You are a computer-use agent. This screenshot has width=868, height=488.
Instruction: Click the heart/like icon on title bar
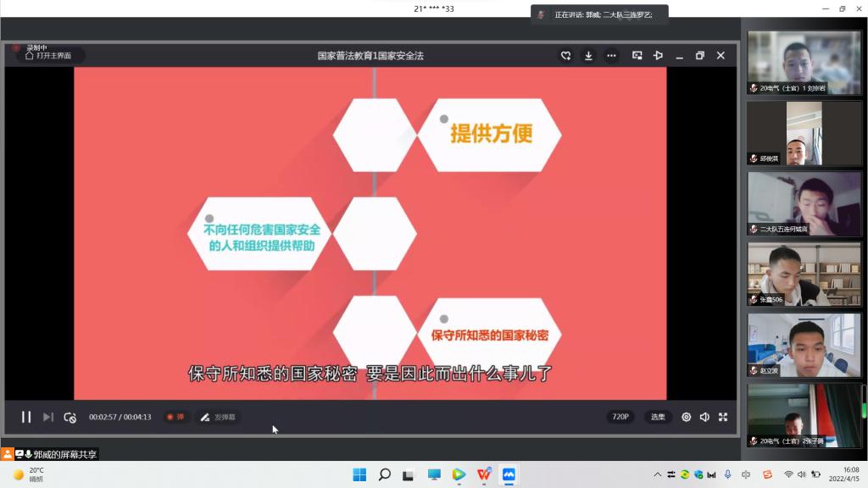click(x=565, y=55)
